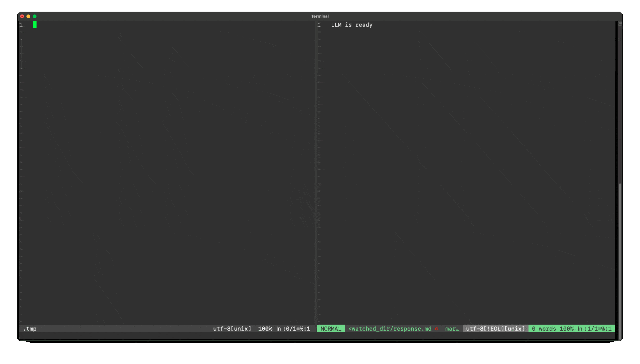Click the right pane line position indicator
640x364 pixels.
click(x=595, y=329)
